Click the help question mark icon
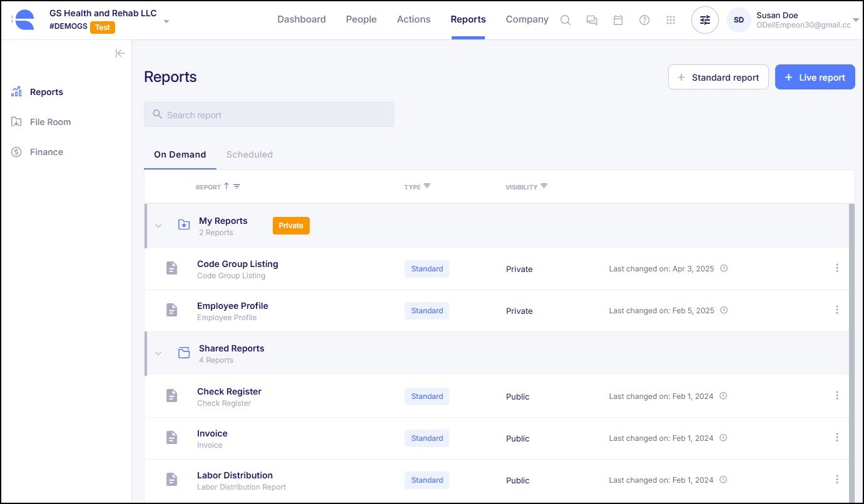Viewport: 864px width, 504px height. click(644, 20)
